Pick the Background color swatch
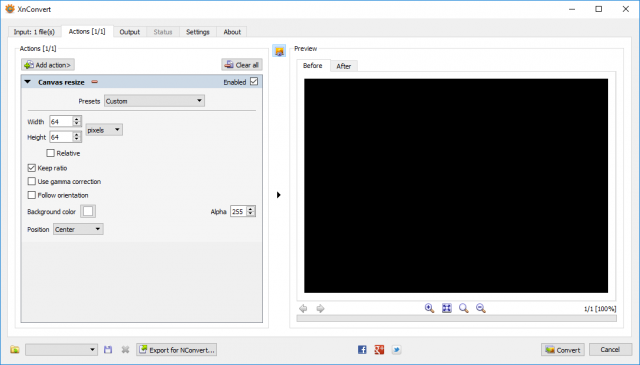The height and width of the screenshot is (365, 640). tap(88, 211)
